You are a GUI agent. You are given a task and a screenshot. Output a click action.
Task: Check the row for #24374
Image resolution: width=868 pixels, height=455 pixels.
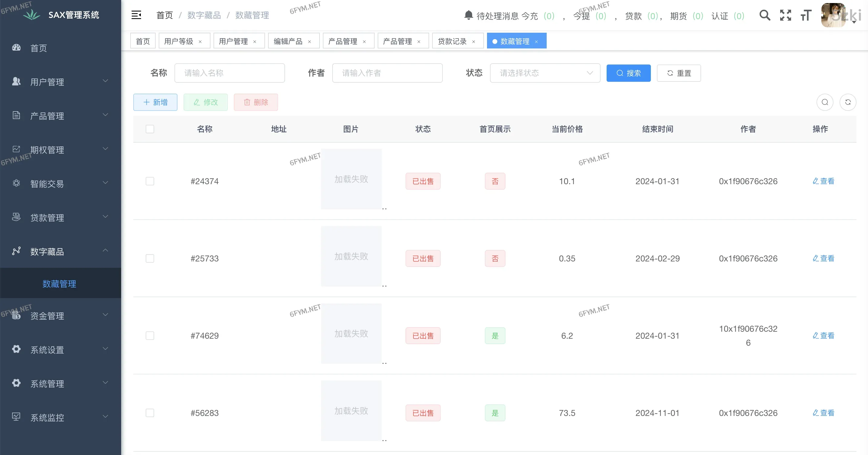(150, 181)
